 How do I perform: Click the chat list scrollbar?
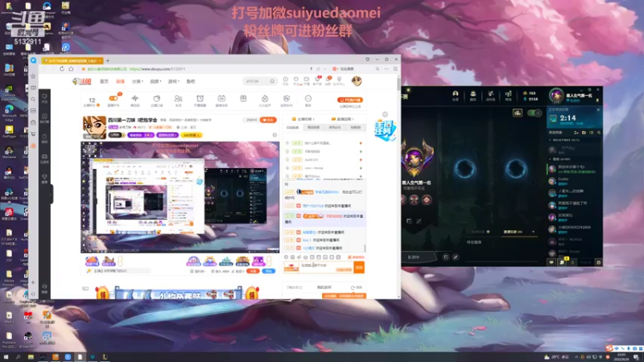click(x=365, y=249)
